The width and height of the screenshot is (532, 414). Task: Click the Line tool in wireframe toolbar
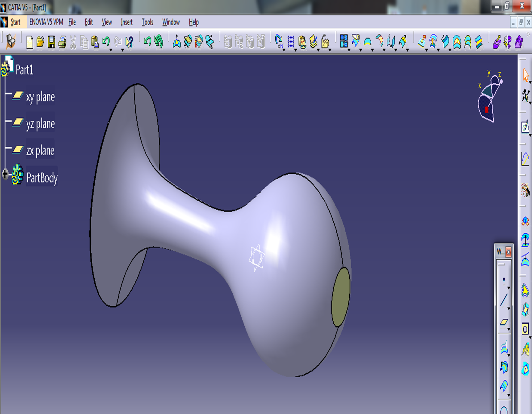click(504, 300)
